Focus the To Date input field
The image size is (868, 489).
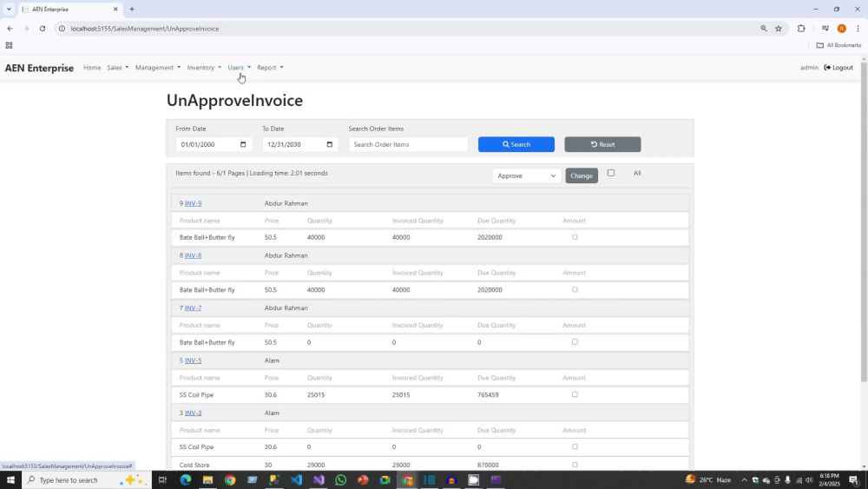pos(300,144)
